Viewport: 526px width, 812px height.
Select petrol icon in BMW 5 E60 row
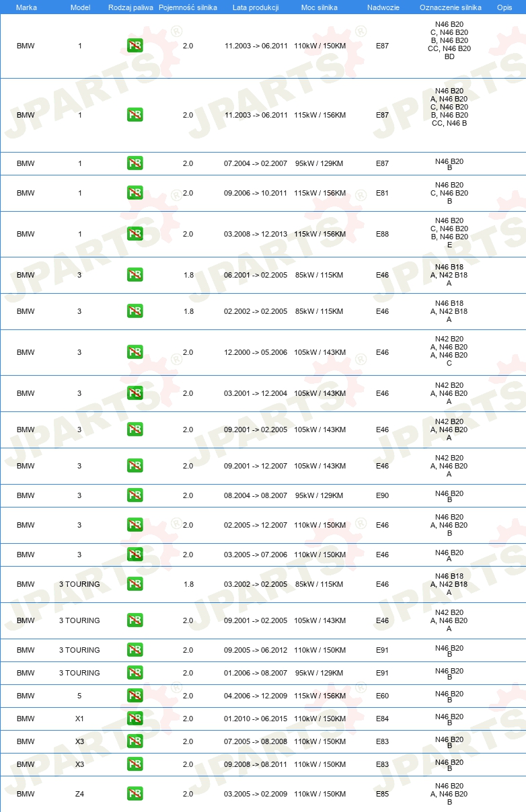tap(135, 696)
